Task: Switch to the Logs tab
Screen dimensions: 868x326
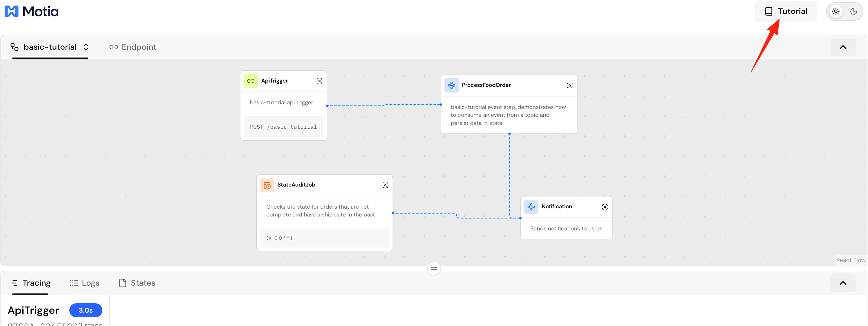Action: pyautogui.click(x=85, y=283)
